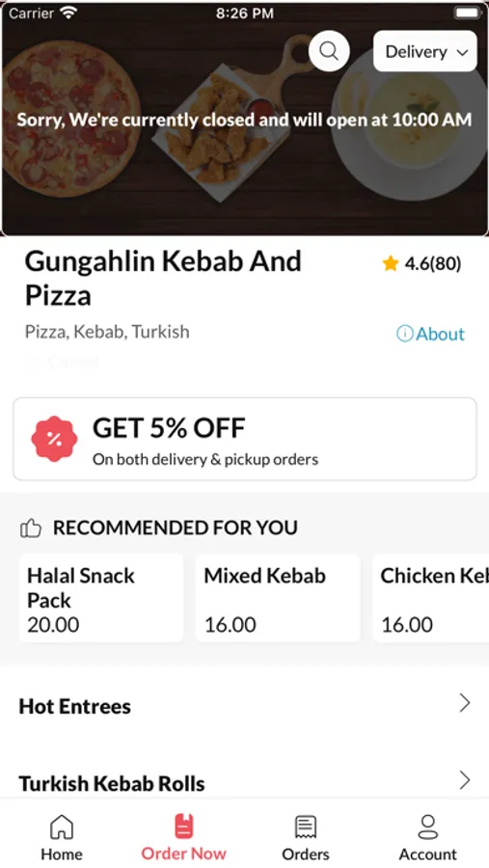Image resolution: width=489 pixels, height=868 pixels.
Task: Select the Mixed Kebab recommended card
Action: pos(278,598)
